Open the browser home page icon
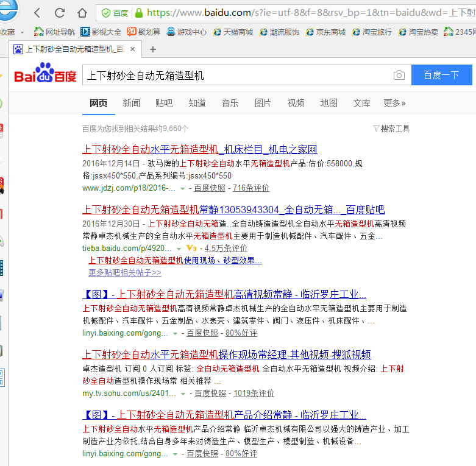The width and height of the screenshot is (476, 466). coord(82,13)
